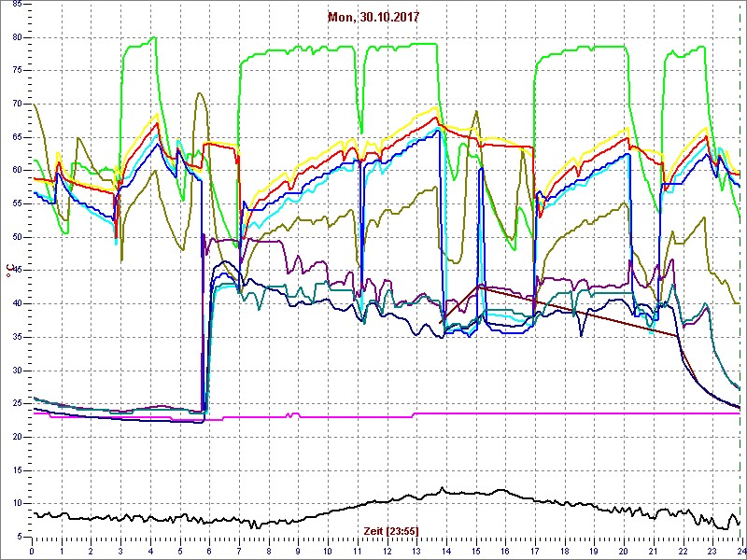Select the 50 value on temperature axis
The image size is (747, 560).
tap(18, 237)
